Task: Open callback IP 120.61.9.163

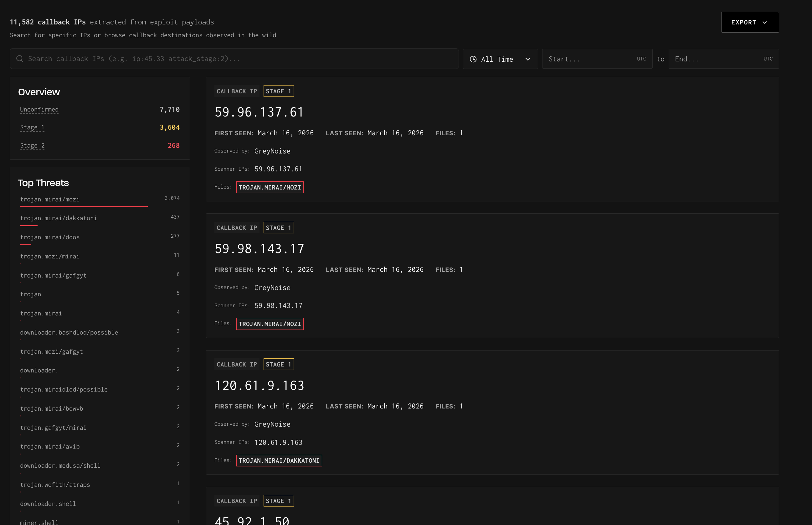Action: tap(259, 386)
